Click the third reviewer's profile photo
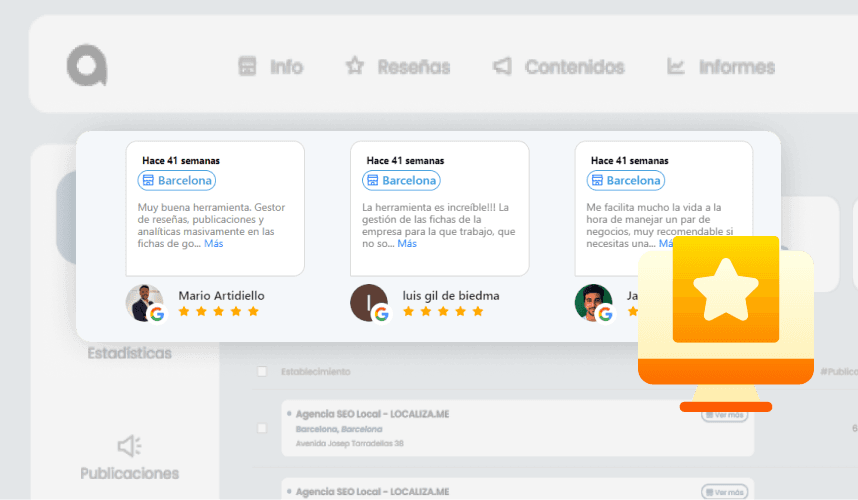 coord(593,302)
